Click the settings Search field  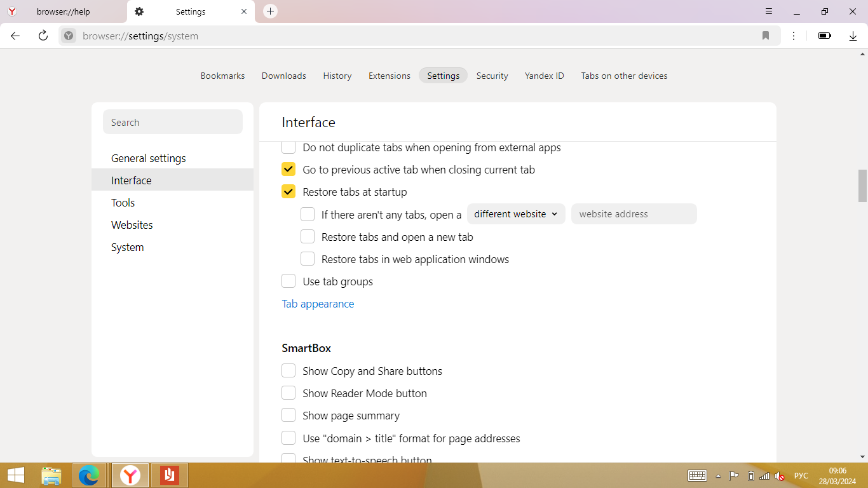(x=173, y=122)
